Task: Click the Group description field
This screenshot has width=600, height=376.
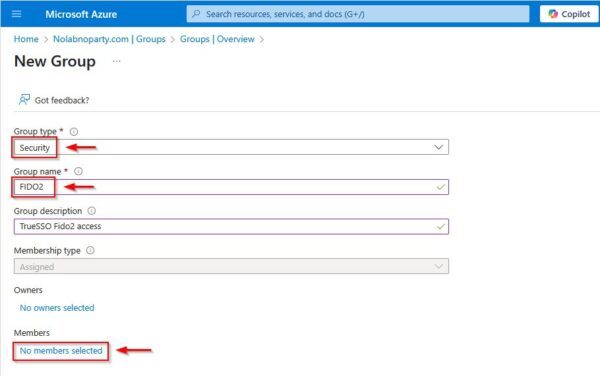Action: click(231, 226)
